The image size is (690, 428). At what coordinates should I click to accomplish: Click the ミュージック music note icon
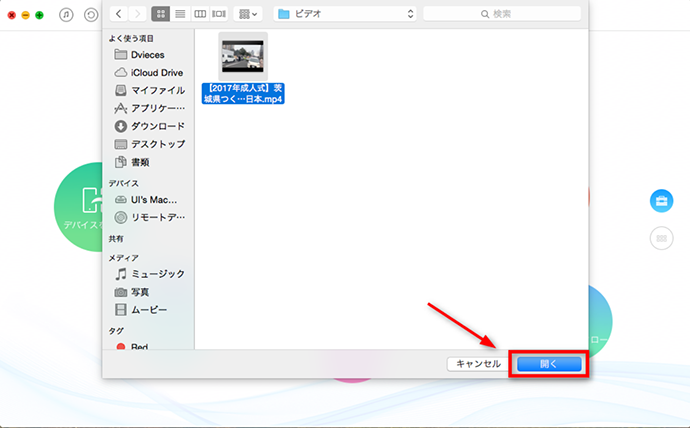pyautogui.click(x=121, y=274)
